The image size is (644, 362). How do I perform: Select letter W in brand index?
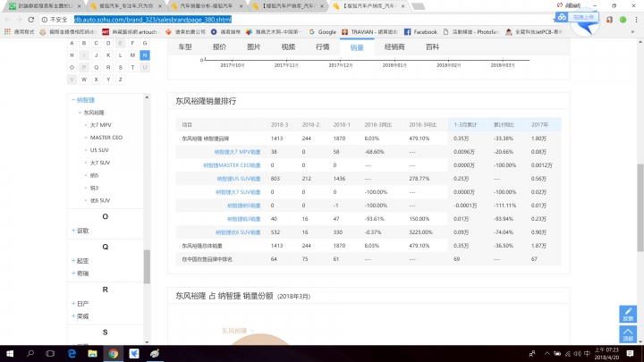point(84,80)
